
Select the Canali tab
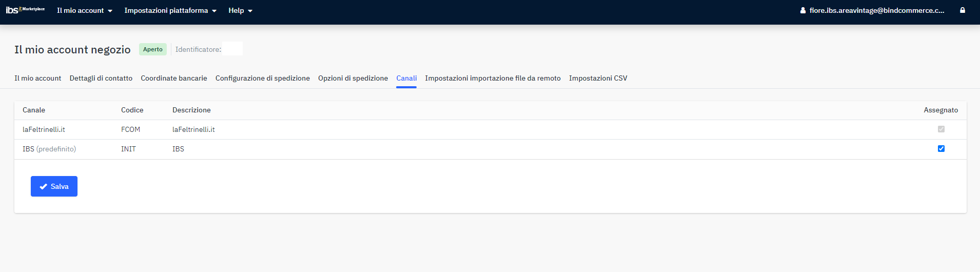pyautogui.click(x=406, y=78)
